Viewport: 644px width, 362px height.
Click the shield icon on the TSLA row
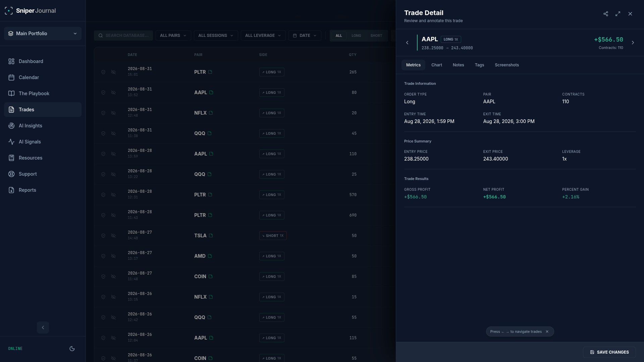pos(103,236)
